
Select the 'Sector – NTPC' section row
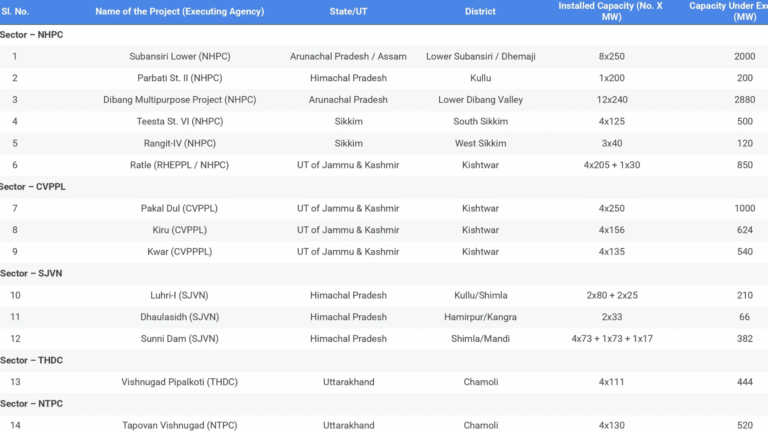pyautogui.click(x=384, y=404)
